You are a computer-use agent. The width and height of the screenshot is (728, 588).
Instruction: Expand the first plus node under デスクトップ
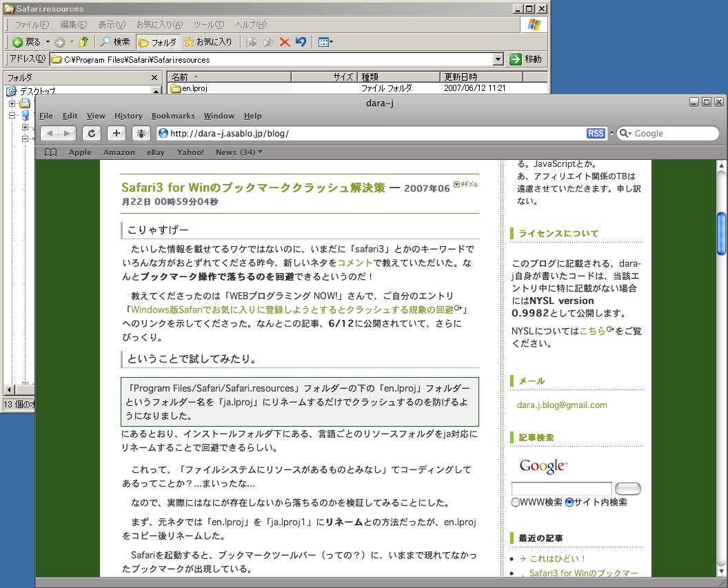[12, 103]
